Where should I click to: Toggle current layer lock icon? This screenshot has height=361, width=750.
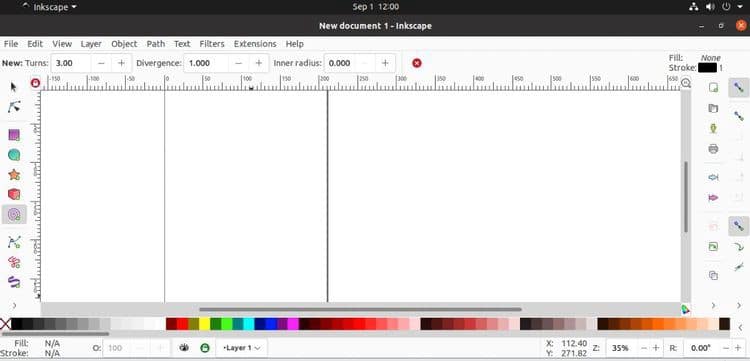tap(205, 348)
